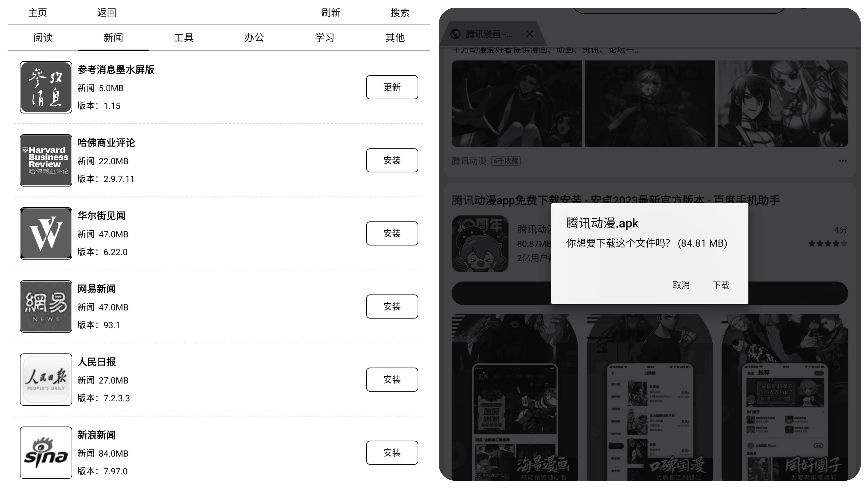
Task: Open the three-dot more options menu
Action: 843,161
